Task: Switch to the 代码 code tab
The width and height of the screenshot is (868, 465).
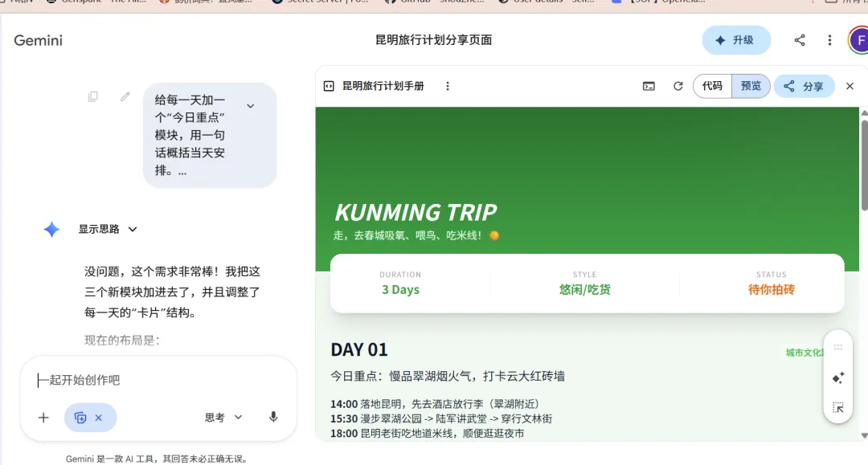Action: (712, 86)
